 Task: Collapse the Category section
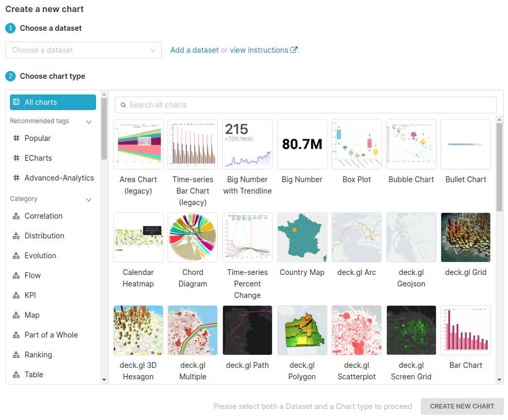89,199
